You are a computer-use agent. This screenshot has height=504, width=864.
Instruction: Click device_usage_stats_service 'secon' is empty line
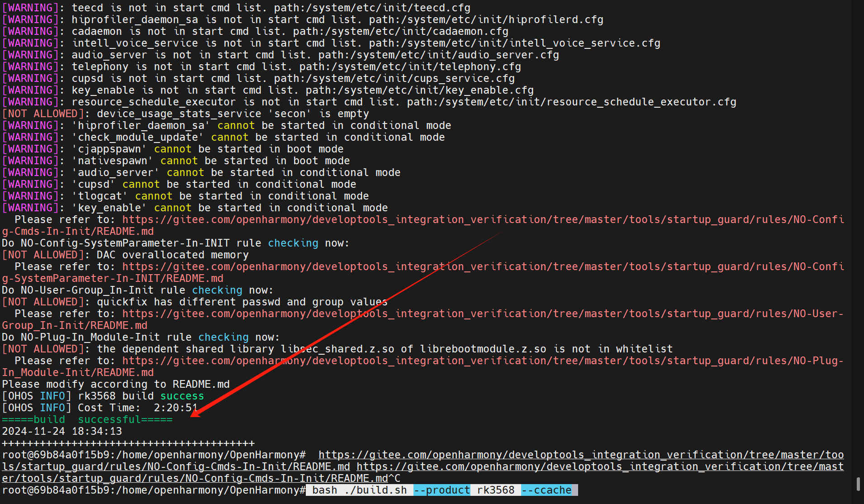[x=185, y=114]
